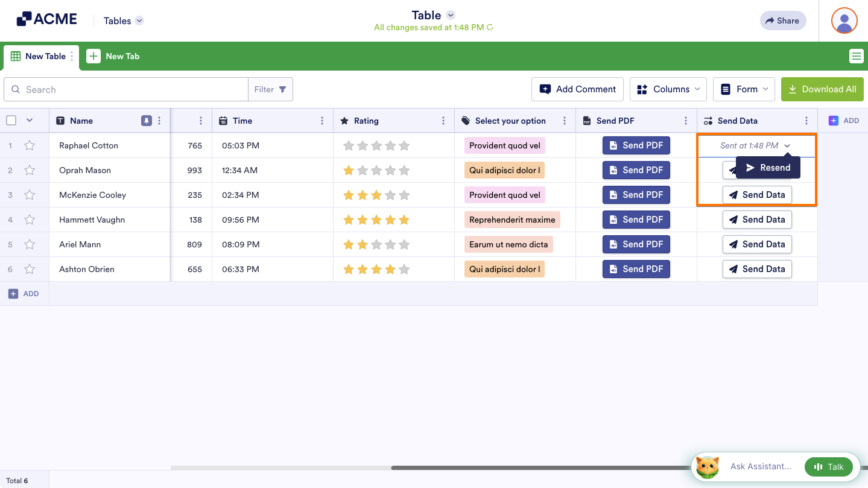Screen dimensions: 868x488
Task: Send PDF for McKenzie Cooley
Action: [x=636, y=195]
